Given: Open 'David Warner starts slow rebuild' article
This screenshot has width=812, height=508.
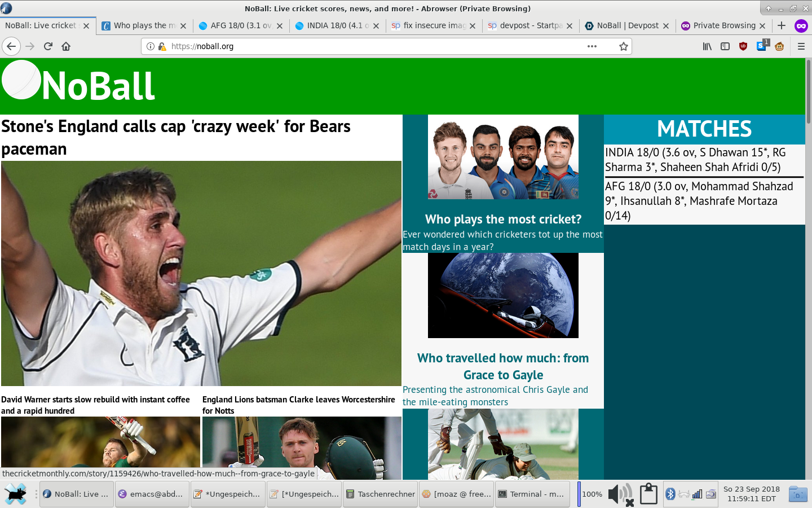Looking at the screenshot, I should coord(95,405).
